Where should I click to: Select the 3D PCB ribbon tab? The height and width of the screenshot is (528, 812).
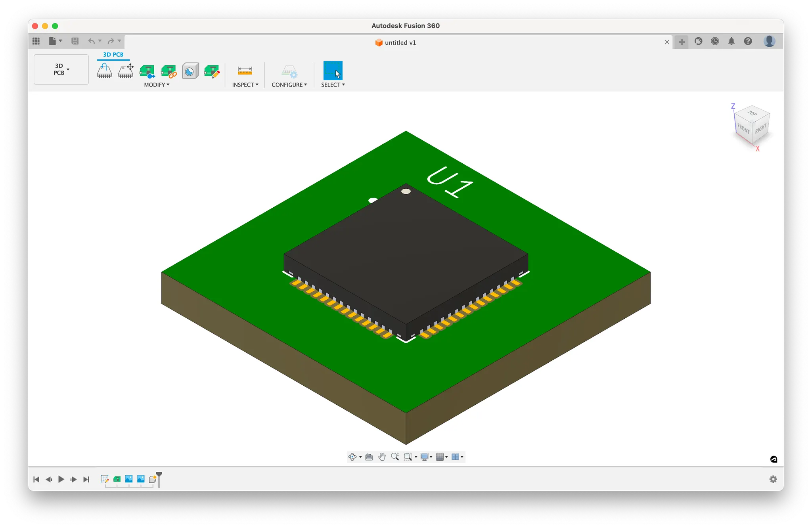pos(113,55)
